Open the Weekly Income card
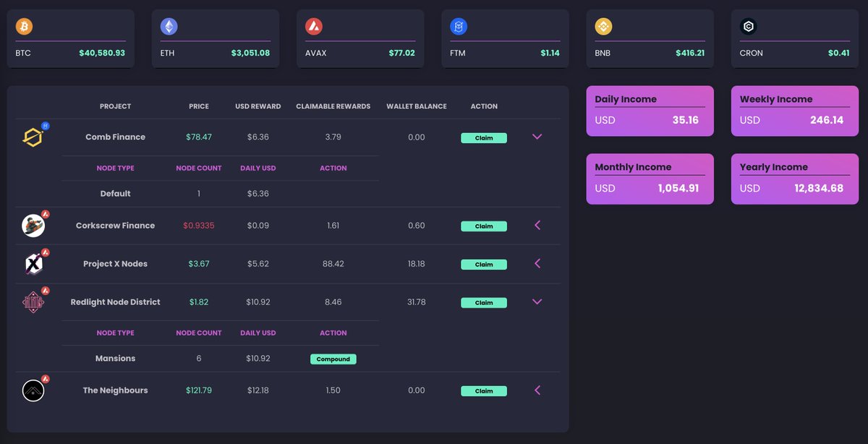The image size is (868, 444). click(x=795, y=111)
